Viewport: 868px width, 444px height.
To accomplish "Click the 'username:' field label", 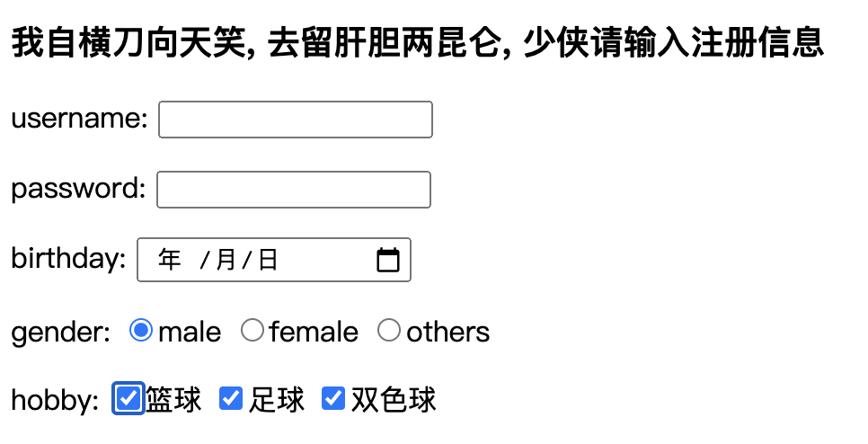I will click(79, 120).
